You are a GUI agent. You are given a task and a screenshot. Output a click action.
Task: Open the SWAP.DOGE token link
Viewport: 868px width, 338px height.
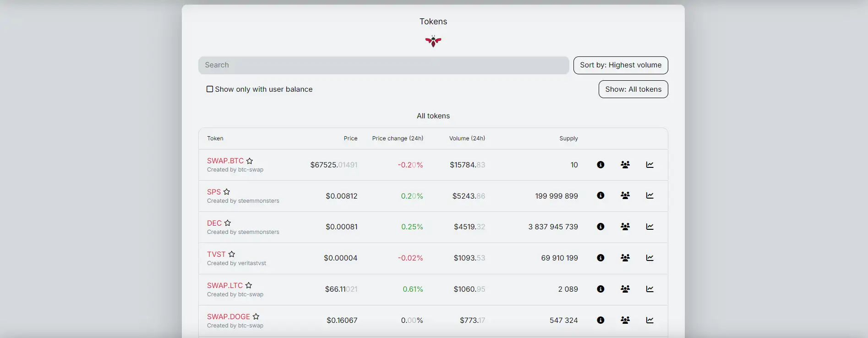point(228,316)
